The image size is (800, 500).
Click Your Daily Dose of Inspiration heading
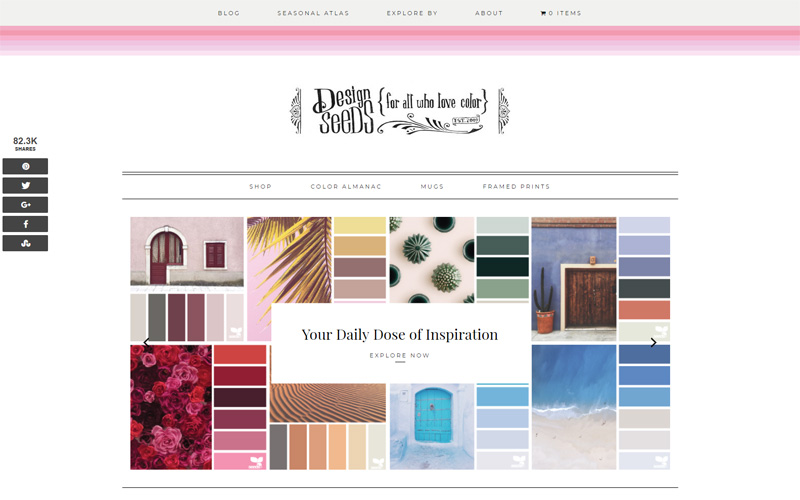(x=399, y=335)
